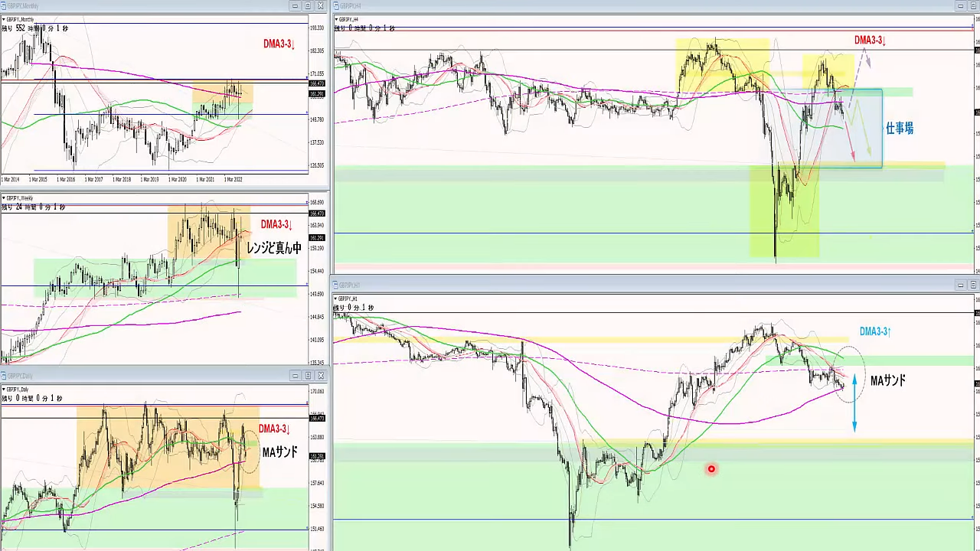Expand the GBPJPY,Weekly chart label triangle

(3, 198)
